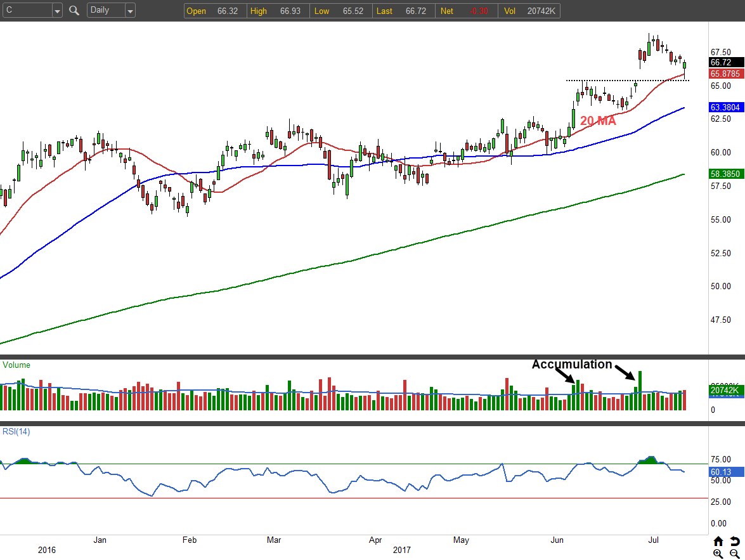Image resolution: width=745 pixels, height=560 pixels.
Task: Click the red 20 MA value tag 65.8785
Action: coord(727,74)
